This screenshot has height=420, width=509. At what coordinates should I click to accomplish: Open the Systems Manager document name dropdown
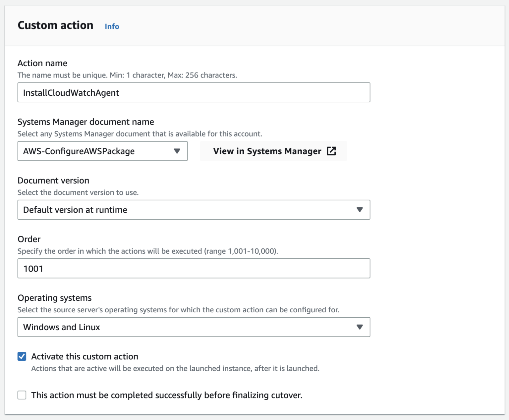point(103,151)
